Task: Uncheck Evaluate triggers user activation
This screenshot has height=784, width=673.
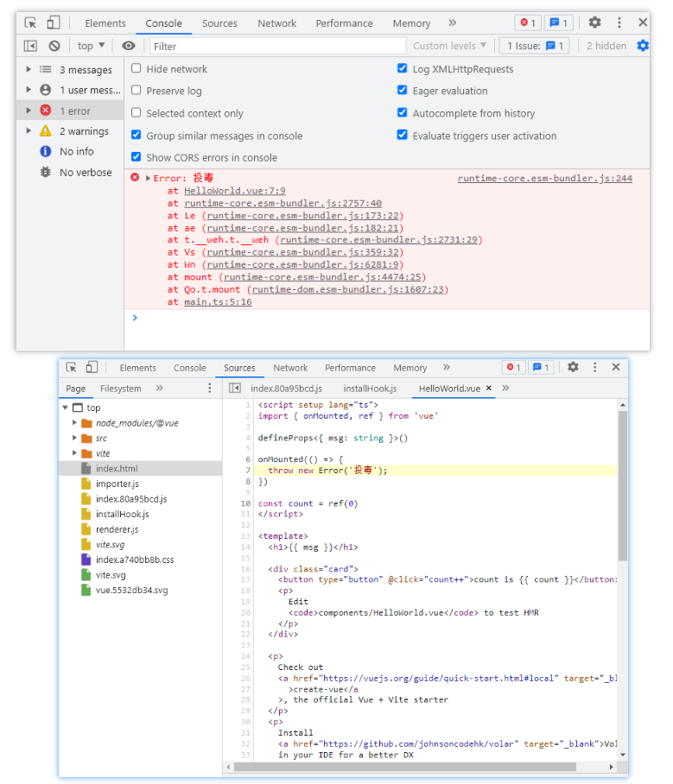Action: click(x=403, y=135)
